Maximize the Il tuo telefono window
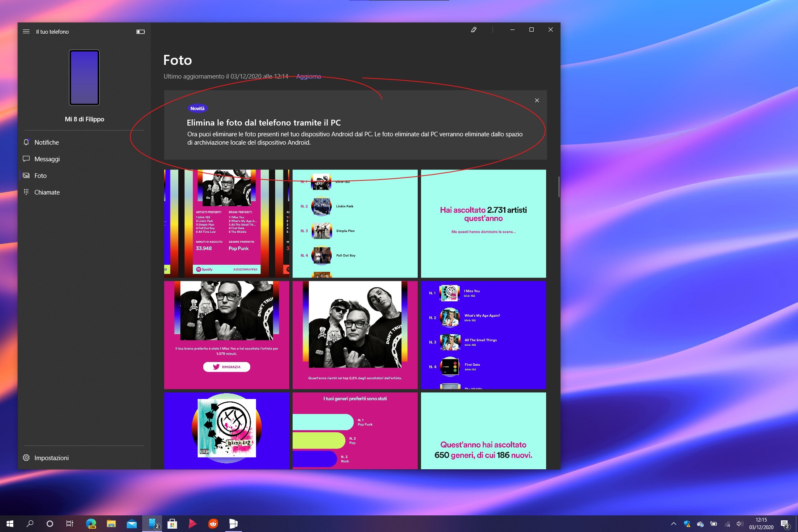Viewport: 798px width, 532px height. 532,30
